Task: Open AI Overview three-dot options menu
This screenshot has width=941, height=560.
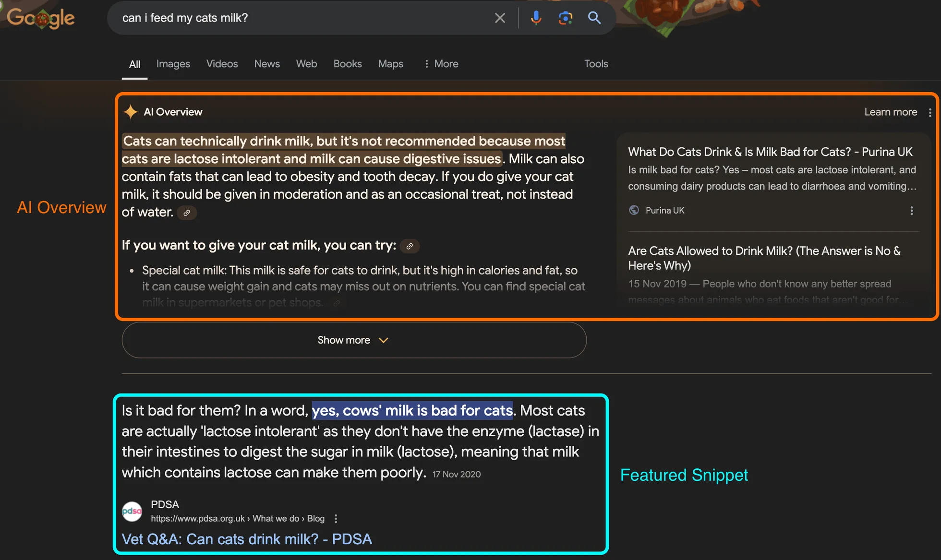Action: click(x=930, y=112)
